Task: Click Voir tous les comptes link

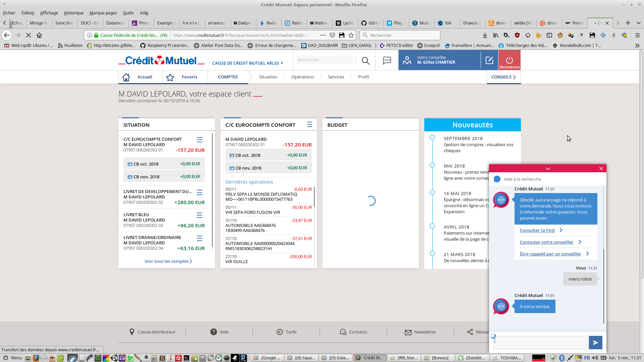Action: click(x=168, y=261)
